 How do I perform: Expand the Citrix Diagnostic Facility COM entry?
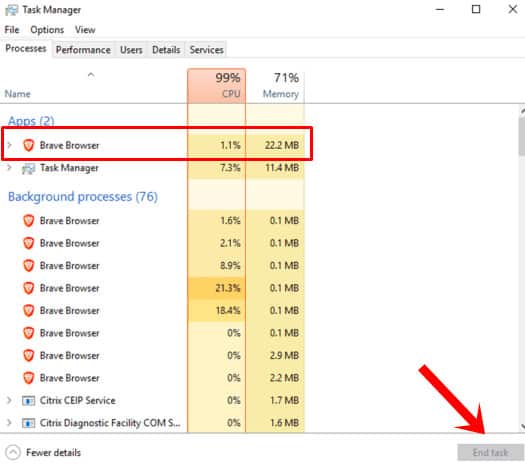pyautogui.click(x=9, y=423)
